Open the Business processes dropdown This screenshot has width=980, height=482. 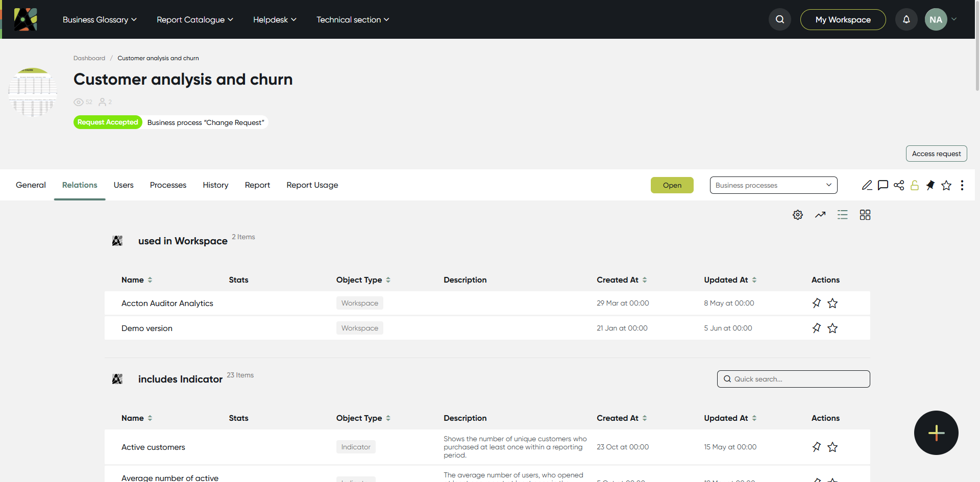[773, 185]
